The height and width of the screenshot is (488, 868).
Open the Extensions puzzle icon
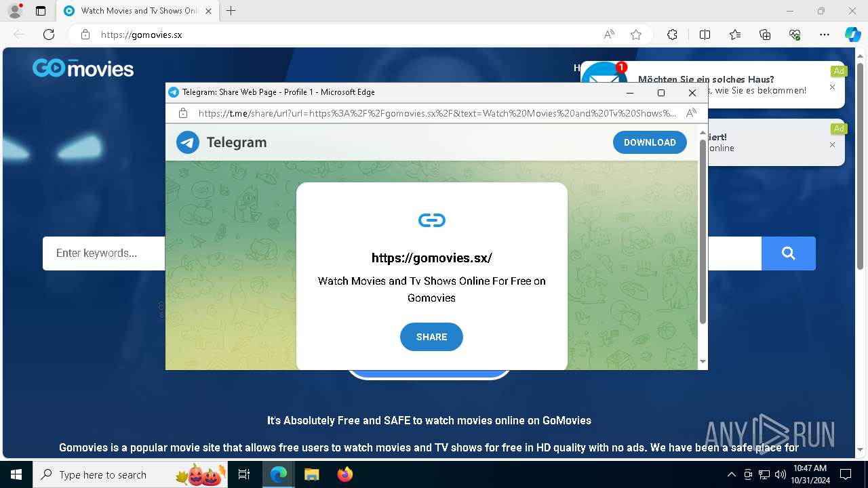(672, 35)
